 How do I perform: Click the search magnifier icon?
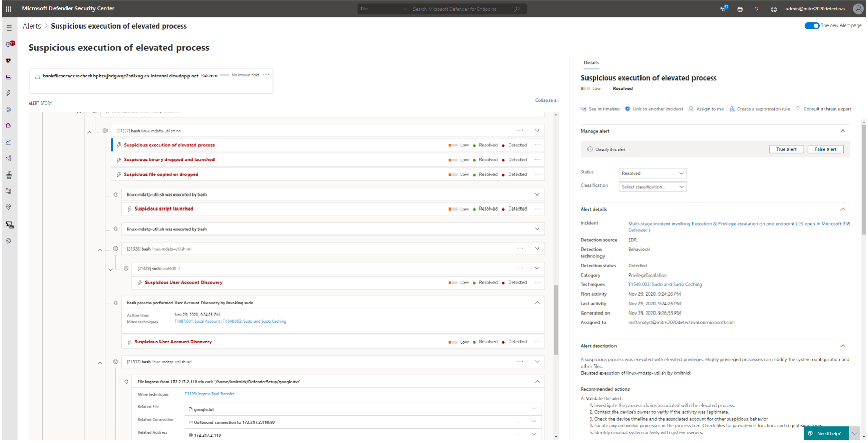point(517,9)
